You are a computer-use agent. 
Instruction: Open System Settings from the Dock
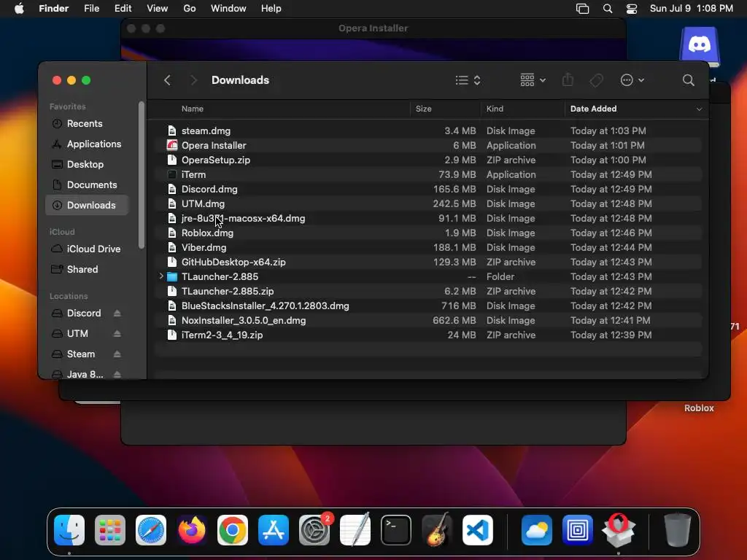click(314, 530)
